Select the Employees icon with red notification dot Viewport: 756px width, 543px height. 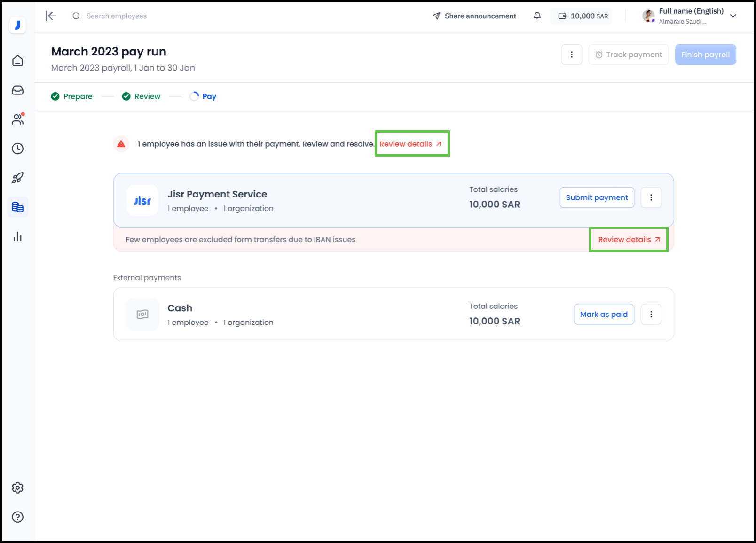(17, 119)
